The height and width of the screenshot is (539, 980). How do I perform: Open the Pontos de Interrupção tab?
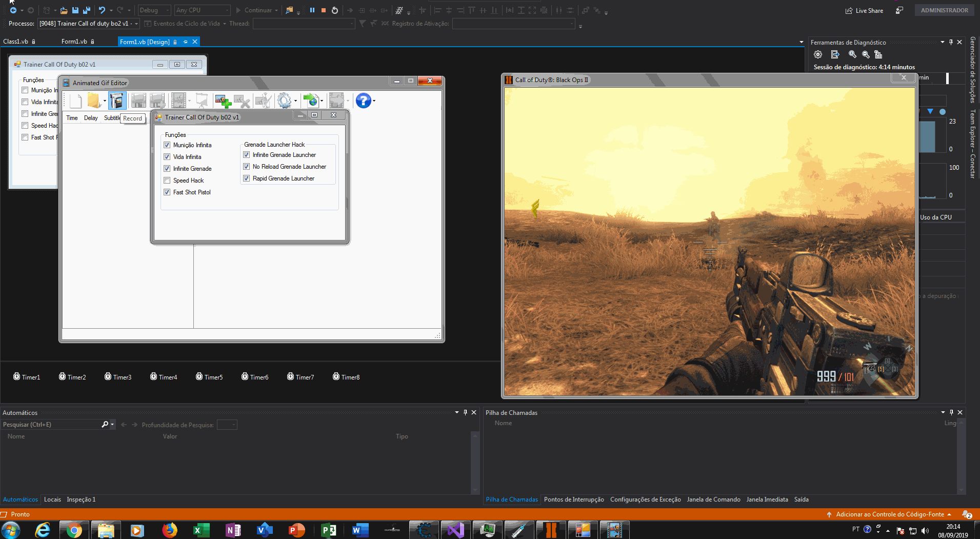tap(573, 500)
